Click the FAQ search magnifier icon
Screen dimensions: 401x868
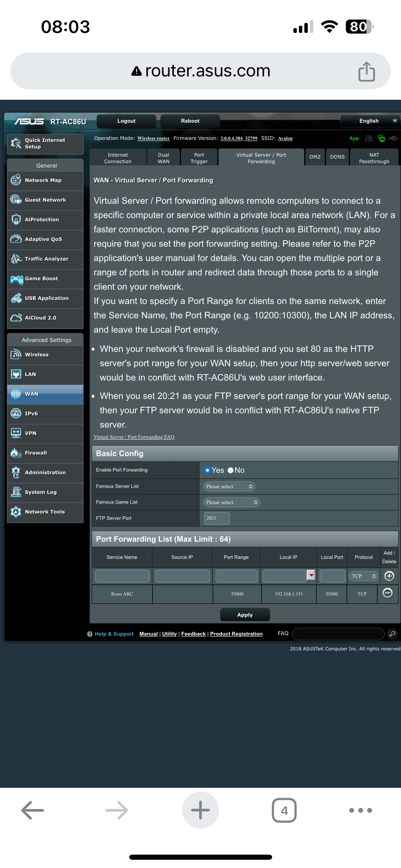coord(392,634)
